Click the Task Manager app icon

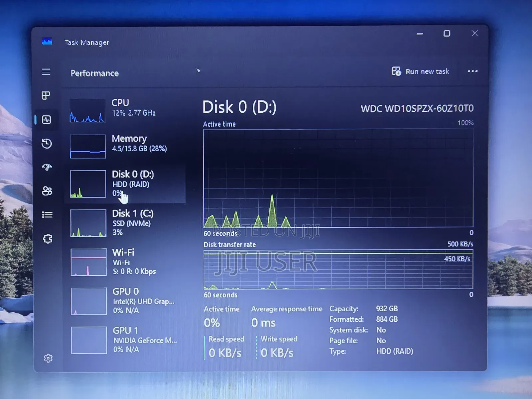click(47, 42)
